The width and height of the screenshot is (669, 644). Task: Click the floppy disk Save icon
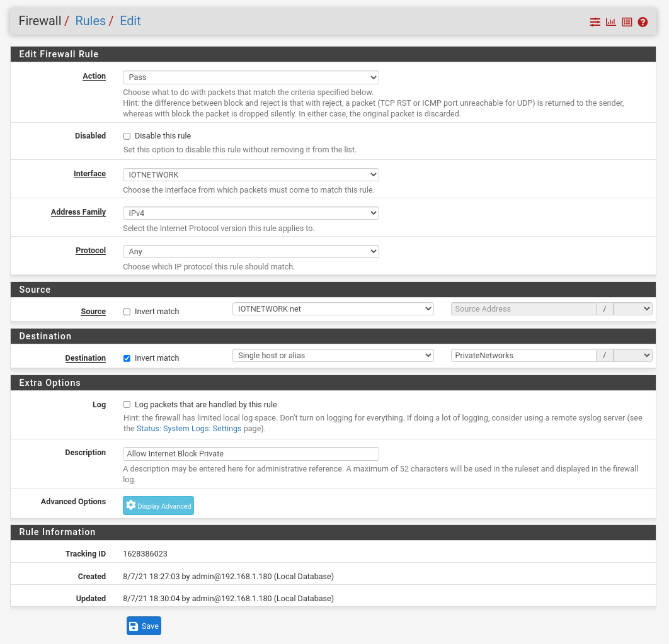134,625
